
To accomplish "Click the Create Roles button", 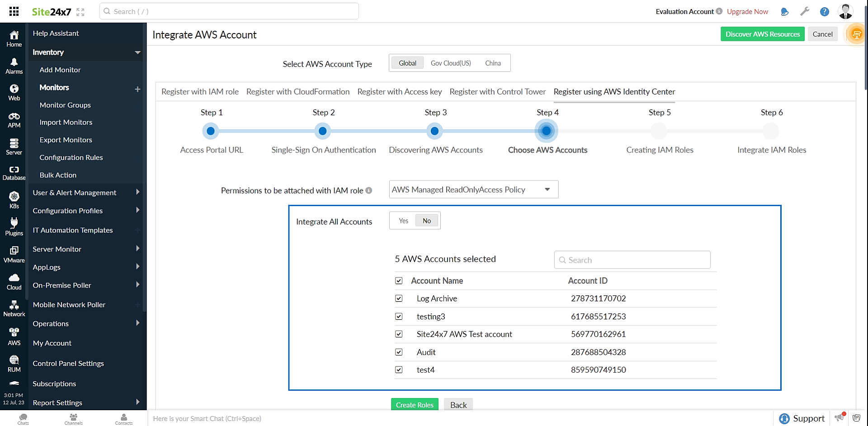I will point(415,405).
